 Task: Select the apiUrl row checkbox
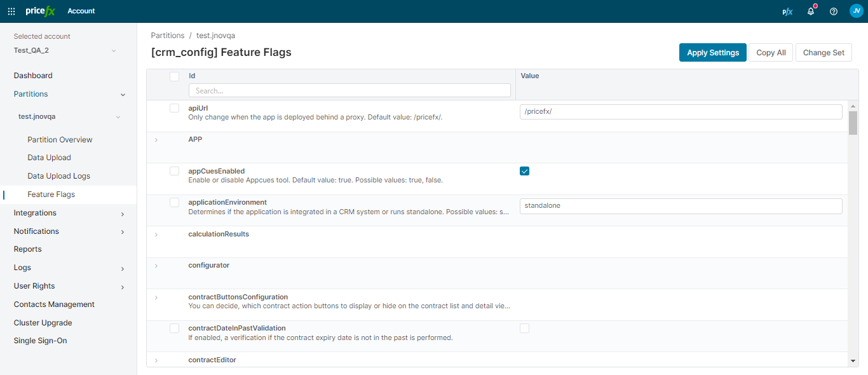tap(174, 108)
